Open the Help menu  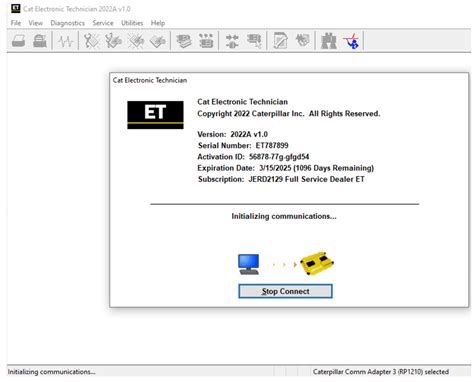pos(158,23)
